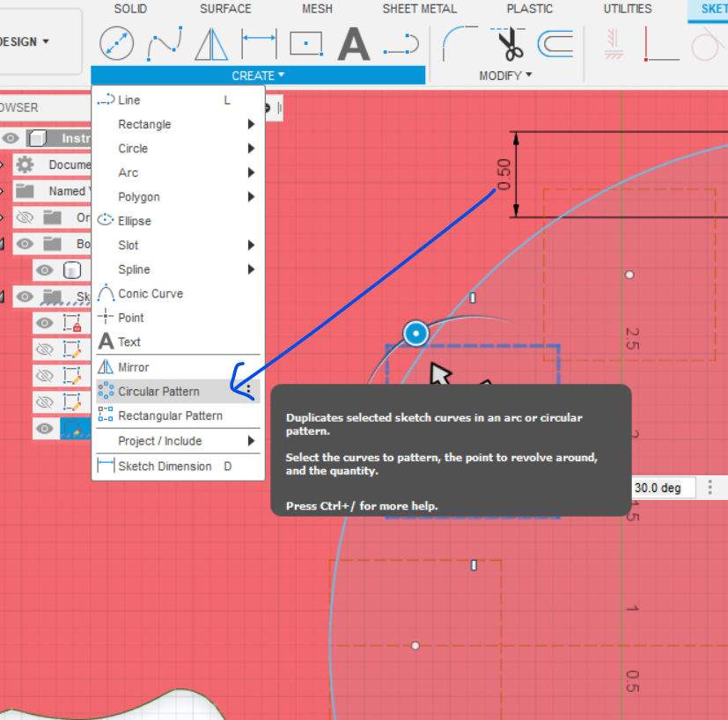Screen dimensions: 728x720
Task: Toggle visibility of the root component
Action: pos(11,138)
